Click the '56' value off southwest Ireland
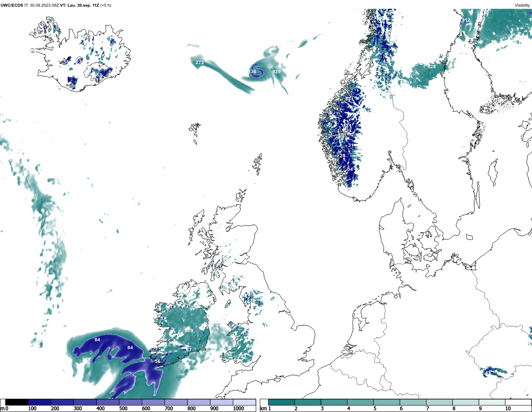532x412 pixels. pos(158,362)
